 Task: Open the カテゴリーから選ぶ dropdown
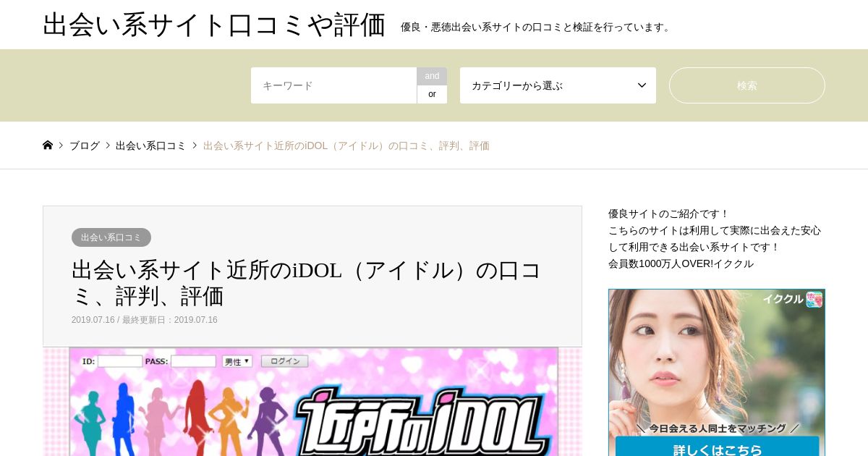pos(558,85)
